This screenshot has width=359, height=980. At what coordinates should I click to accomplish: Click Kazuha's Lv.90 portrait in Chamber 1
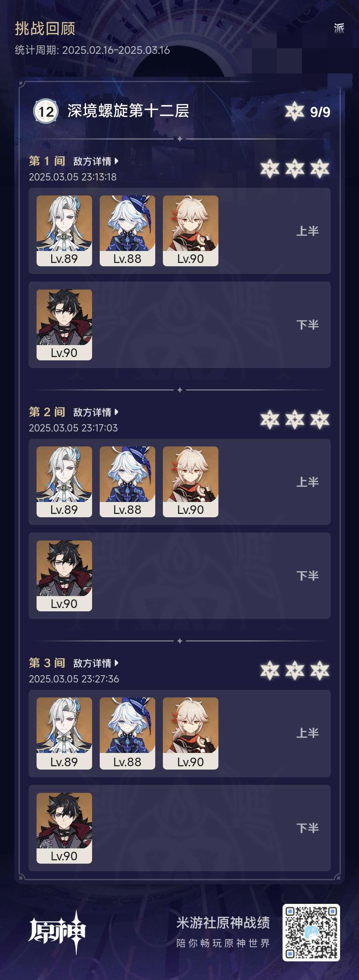[190, 231]
